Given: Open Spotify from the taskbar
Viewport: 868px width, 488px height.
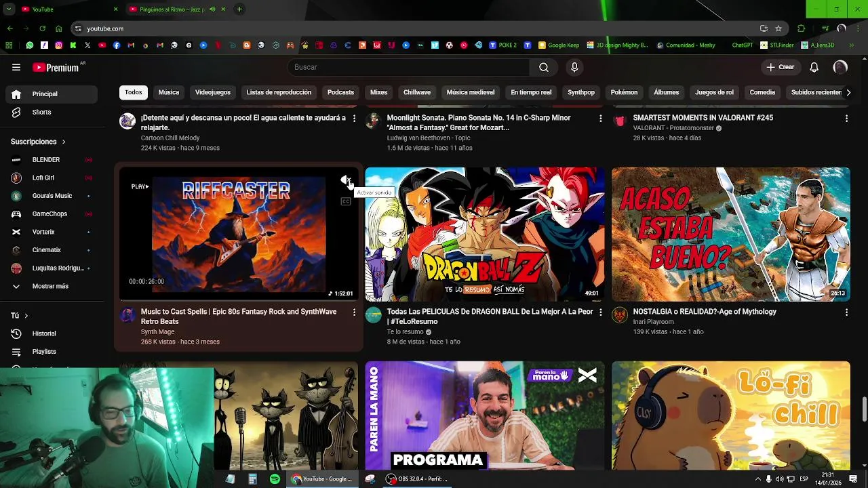Looking at the screenshot, I should click(275, 479).
